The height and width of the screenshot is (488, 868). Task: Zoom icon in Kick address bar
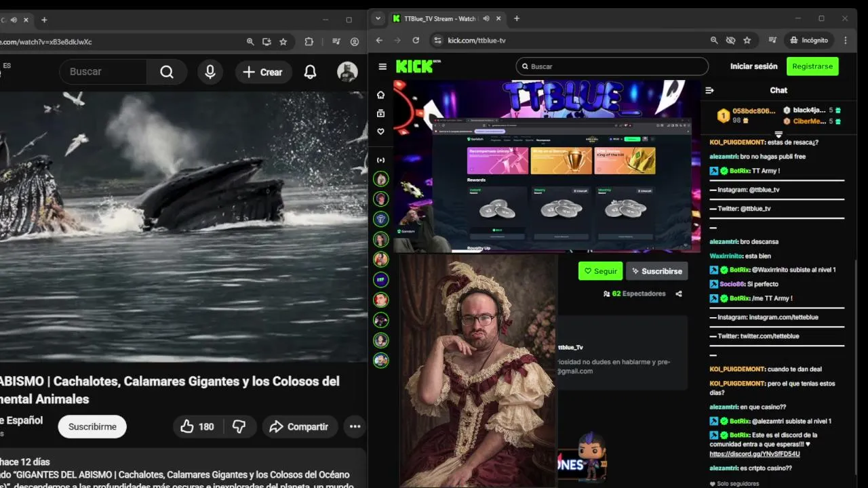pos(714,41)
